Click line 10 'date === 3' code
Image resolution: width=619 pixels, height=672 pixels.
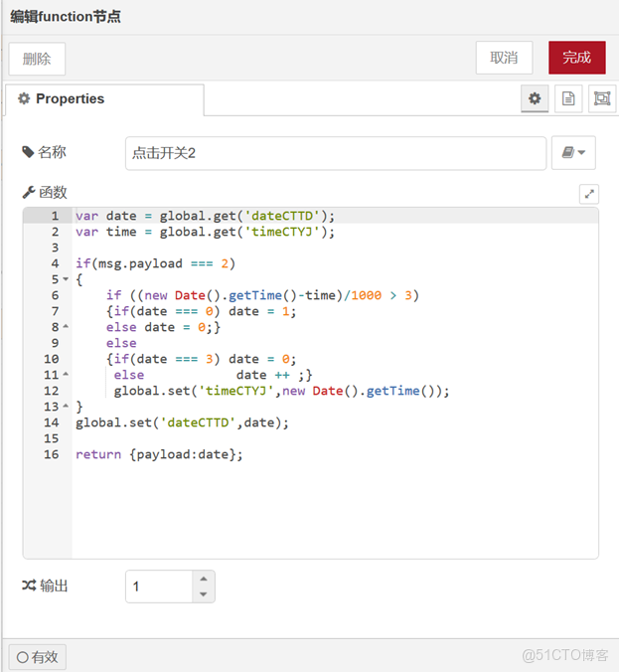tap(201, 359)
